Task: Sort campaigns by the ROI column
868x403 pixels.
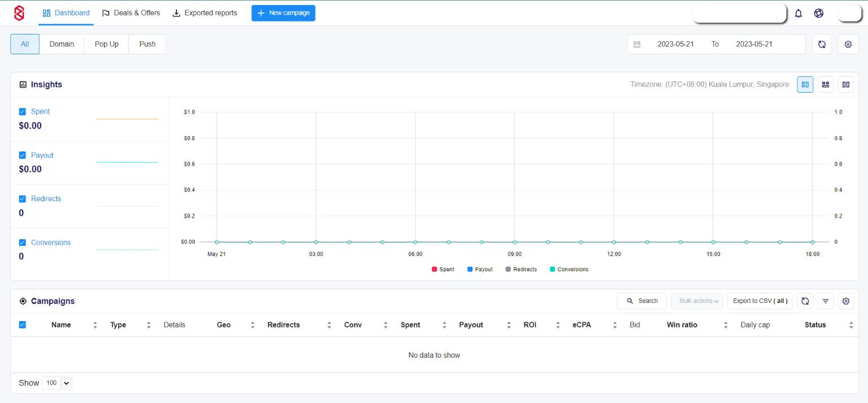Action: tap(530, 325)
